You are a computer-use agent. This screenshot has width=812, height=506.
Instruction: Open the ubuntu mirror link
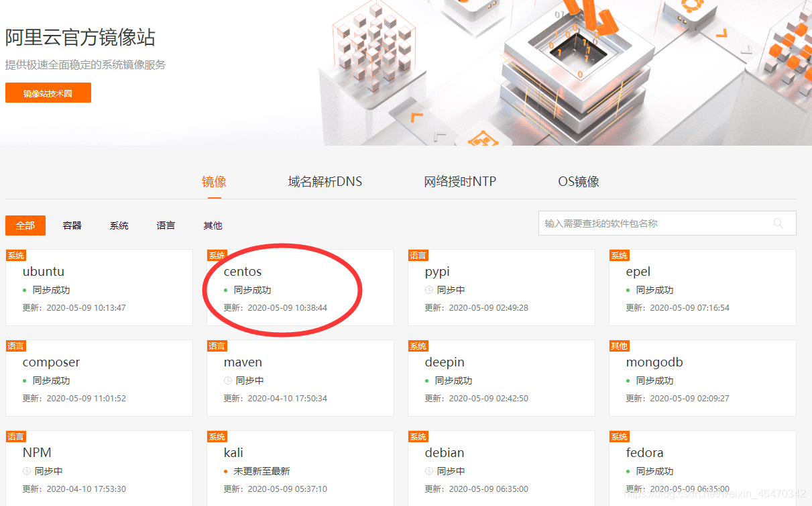click(44, 272)
